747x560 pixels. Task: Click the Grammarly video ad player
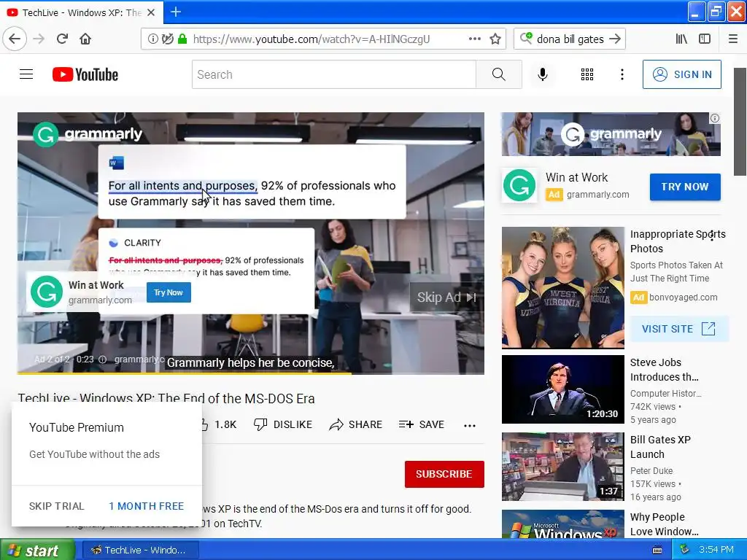point(251,243)
